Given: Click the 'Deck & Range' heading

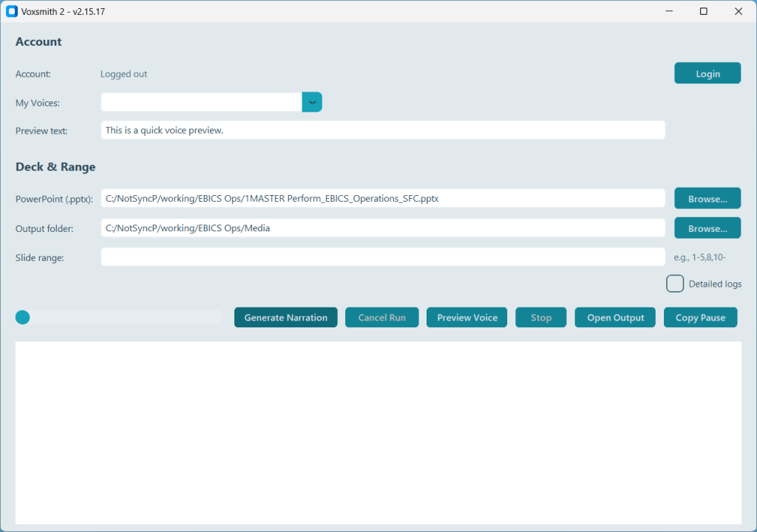Looking at the screenshot, I should (x=55, y=166).
